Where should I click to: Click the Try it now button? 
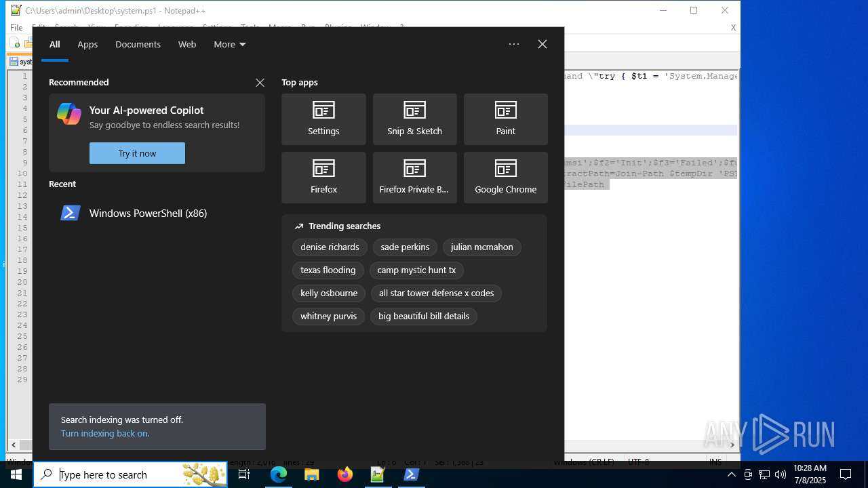(137, 153)
